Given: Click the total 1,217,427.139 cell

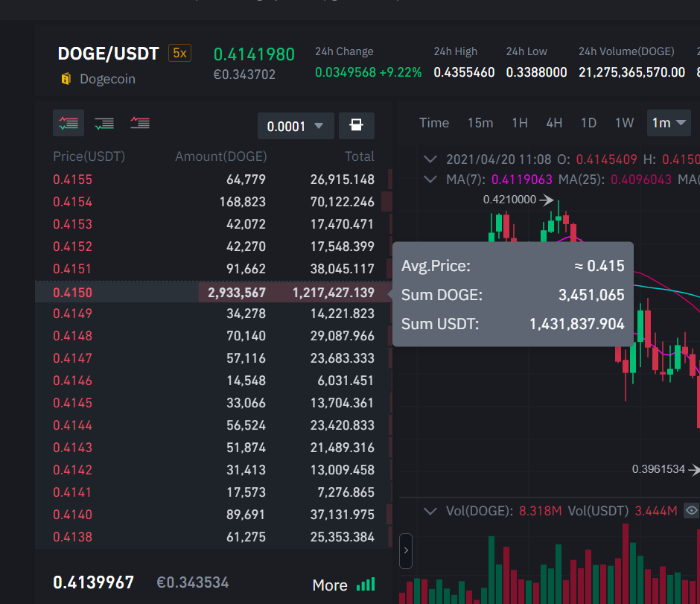Looking at the screenshot, I should 334,293.
